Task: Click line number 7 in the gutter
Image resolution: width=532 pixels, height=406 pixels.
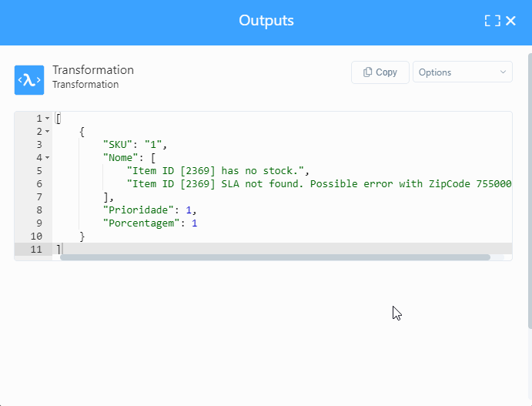Action: point(39,197)
